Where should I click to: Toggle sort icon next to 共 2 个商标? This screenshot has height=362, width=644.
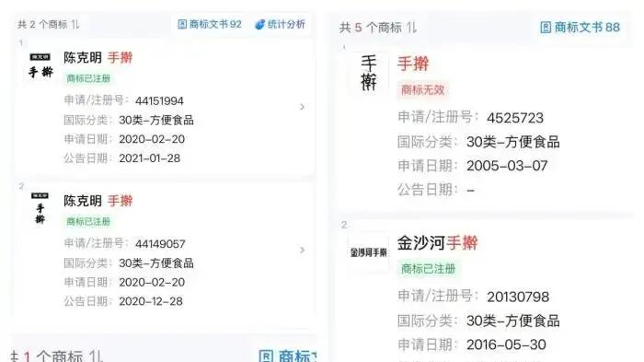[x=75, y=24]
